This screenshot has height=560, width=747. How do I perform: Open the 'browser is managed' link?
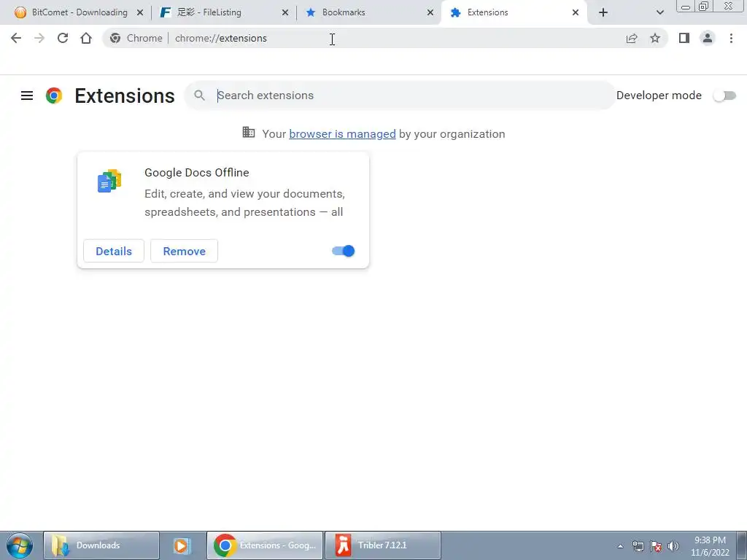[342, 134]
